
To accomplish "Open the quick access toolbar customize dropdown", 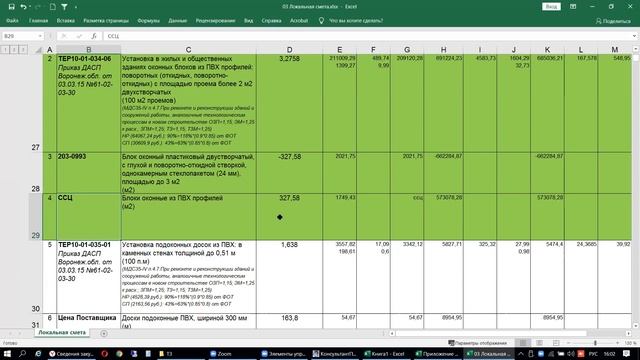I will [x=76, y=7].
